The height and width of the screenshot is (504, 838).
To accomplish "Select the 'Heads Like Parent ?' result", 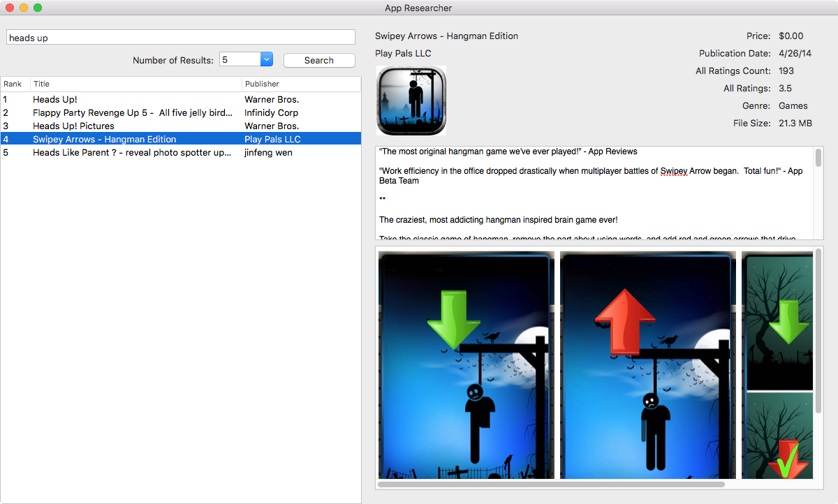I will [x=133, y=153].
